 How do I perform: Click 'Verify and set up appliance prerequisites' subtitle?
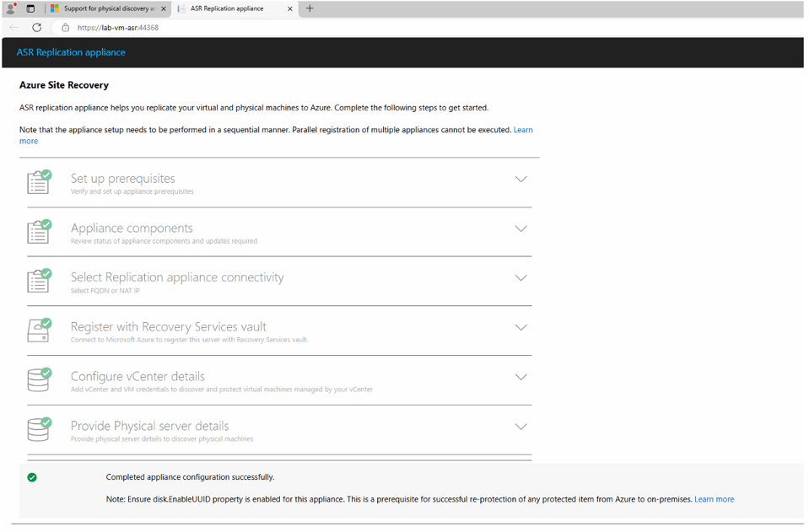tap(132, 191)
